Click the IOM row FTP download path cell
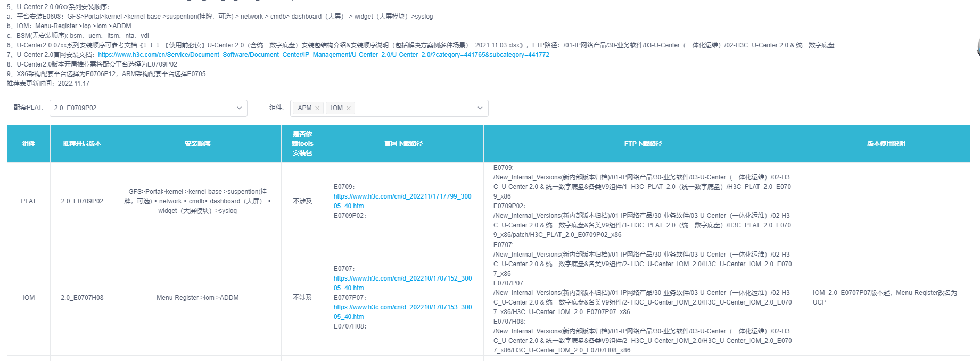 point(643,298)
